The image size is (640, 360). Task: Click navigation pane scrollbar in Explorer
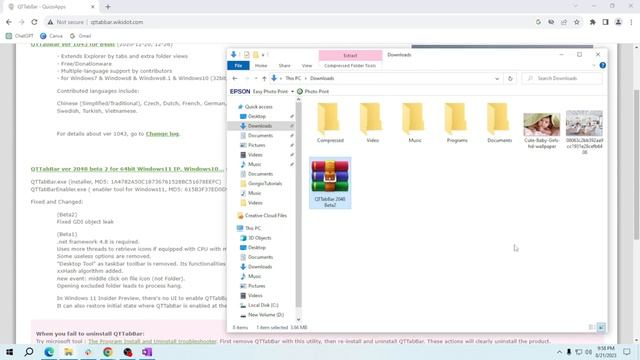pyautogui.click(x=298, y=204)
